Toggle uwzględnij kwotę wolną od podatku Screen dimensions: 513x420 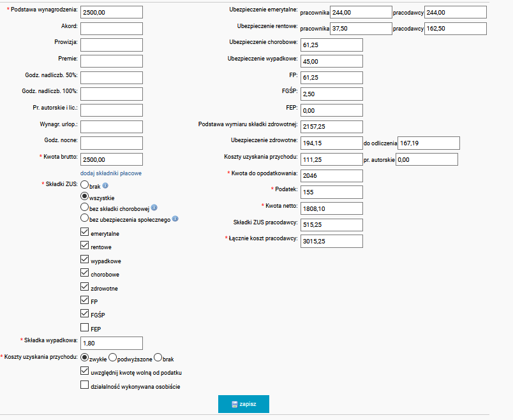[84, 371]
